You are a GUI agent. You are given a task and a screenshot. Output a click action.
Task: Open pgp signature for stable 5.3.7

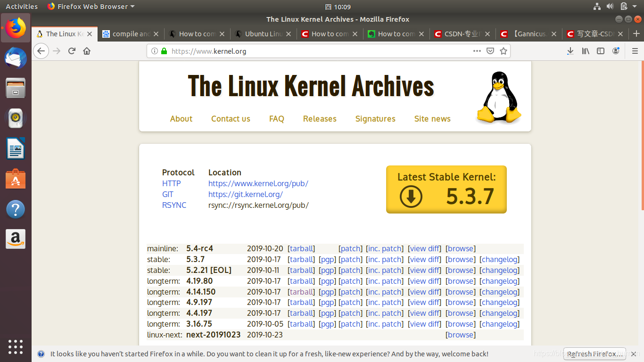click(327, 259)
